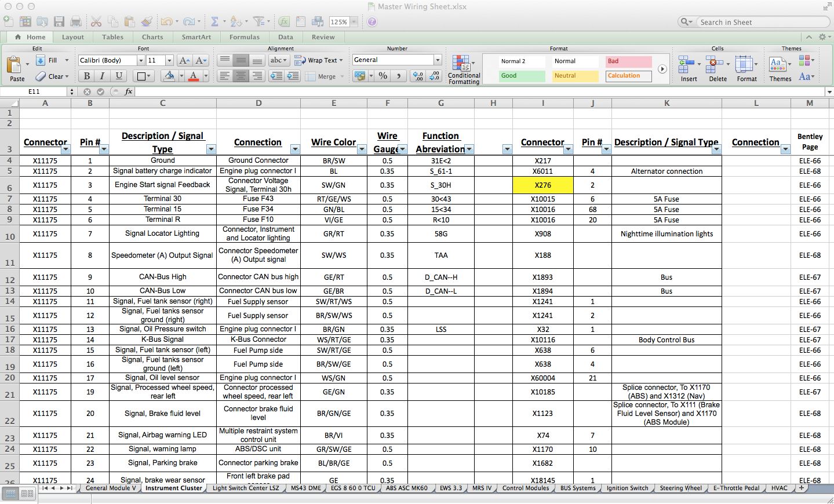Open the SmartArt ribbon tab
Image resolution: width=834 pixels, height=504 pixels.
(196, 37)
